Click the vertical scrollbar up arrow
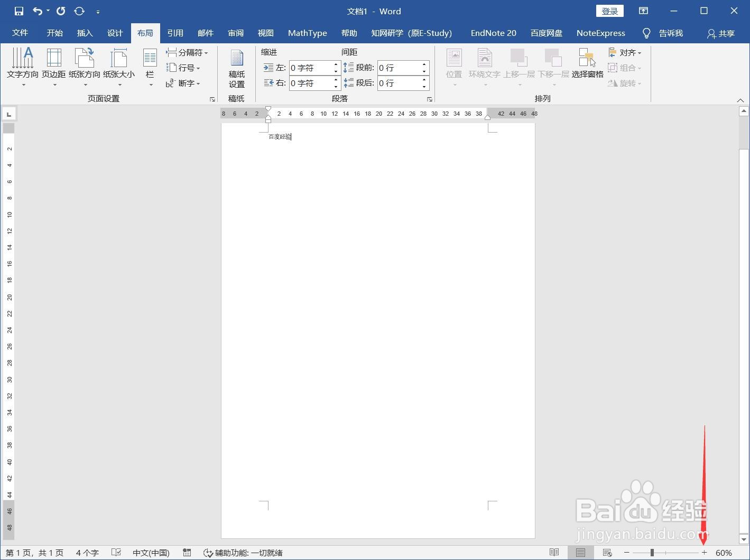Screen dimensions: 750x560 pyautogui.click(x=744, y=111)
